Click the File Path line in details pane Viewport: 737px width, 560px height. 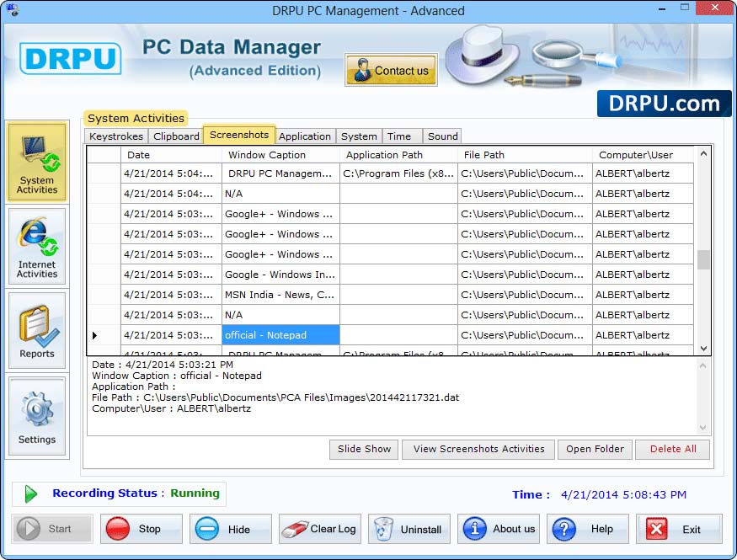click(275, 397)
